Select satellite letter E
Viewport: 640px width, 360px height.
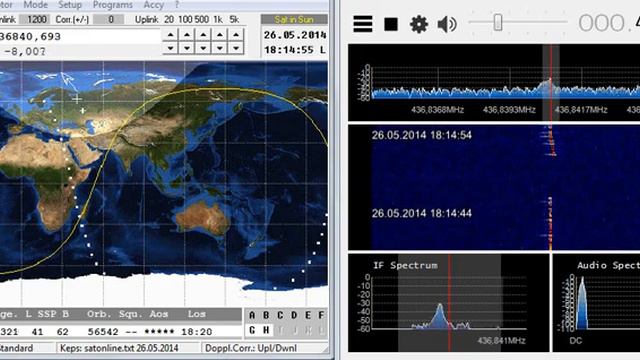(x=308, y=315)
